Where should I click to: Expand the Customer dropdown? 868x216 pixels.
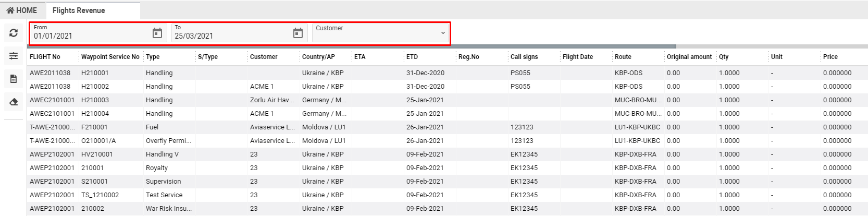coord(443,33)
